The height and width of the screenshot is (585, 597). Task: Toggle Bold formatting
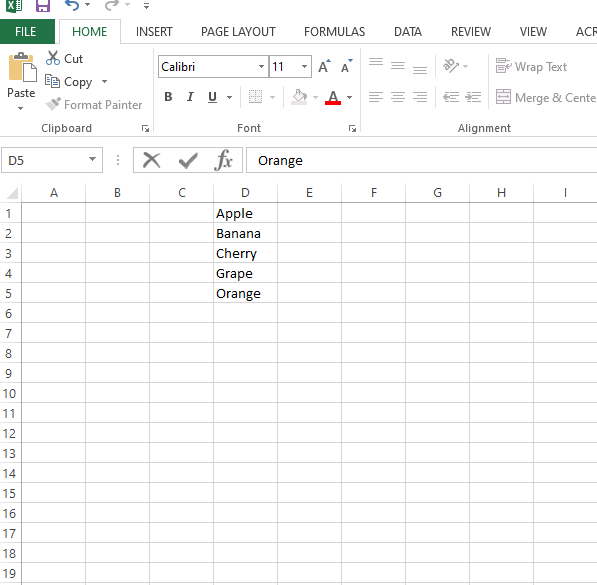click(x=168, y=97)
